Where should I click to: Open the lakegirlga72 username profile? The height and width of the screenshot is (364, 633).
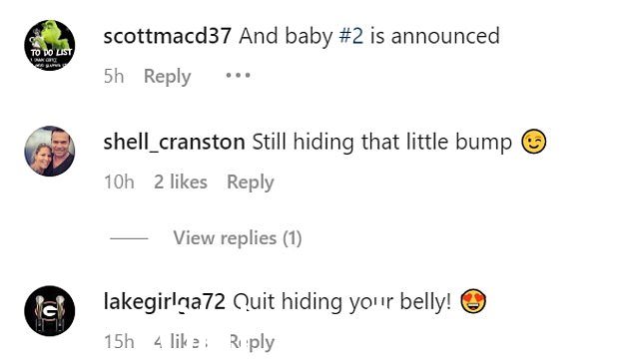165,301
